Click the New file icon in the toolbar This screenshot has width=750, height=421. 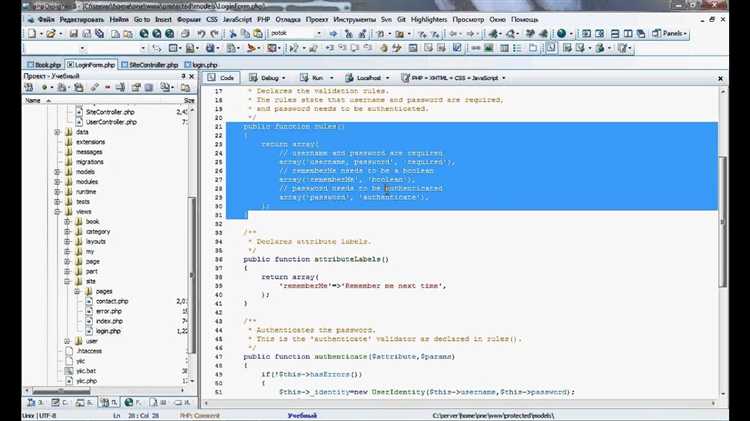click(32, 33)
